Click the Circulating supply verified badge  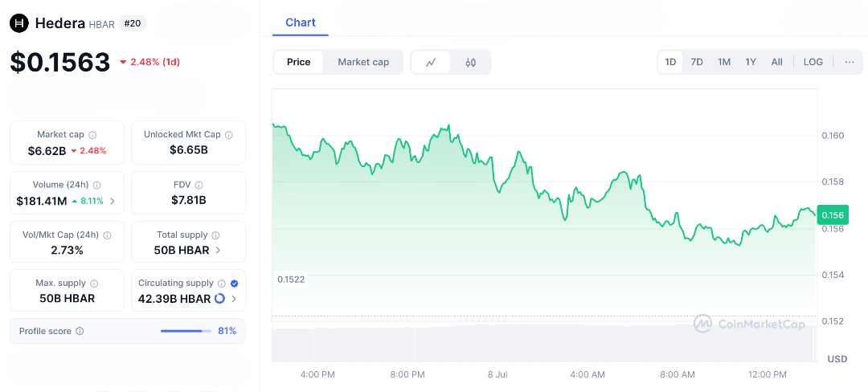click(234, 284)
